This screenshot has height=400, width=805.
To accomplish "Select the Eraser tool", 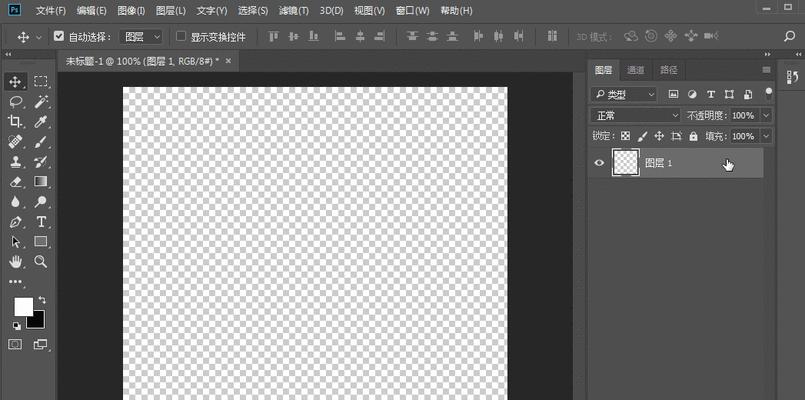I will [x=15, y=182].
